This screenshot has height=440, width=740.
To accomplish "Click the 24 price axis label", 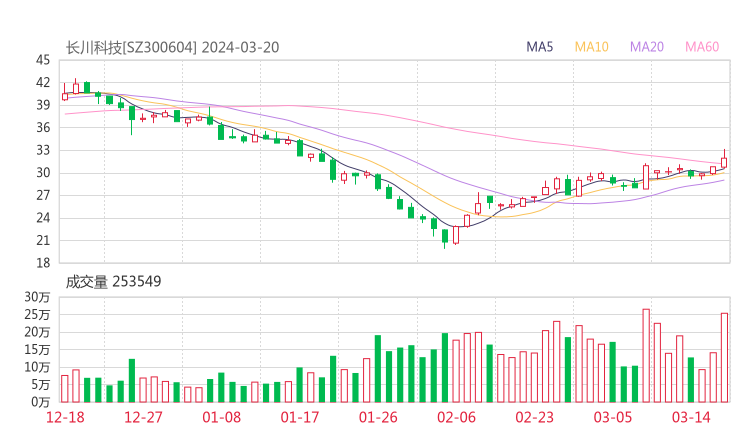I will tap(43, 218).
